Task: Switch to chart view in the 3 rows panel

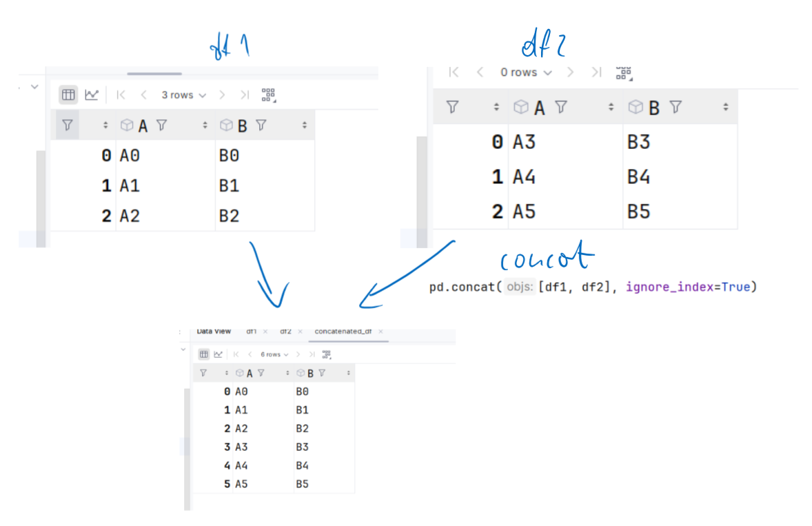Action: point(92,95)
